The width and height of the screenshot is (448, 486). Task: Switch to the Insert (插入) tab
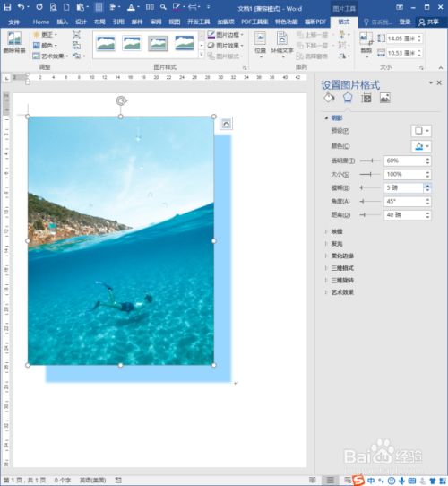coord(62,22)
